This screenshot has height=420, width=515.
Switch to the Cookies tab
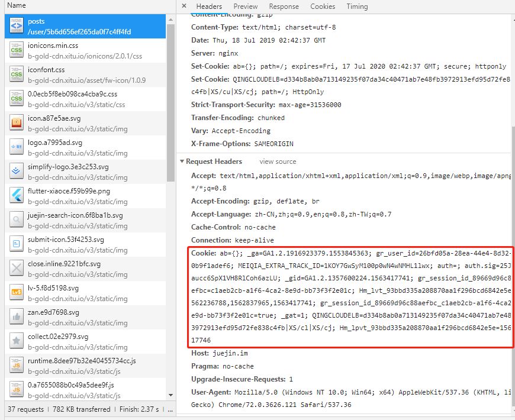coord(323,7)
